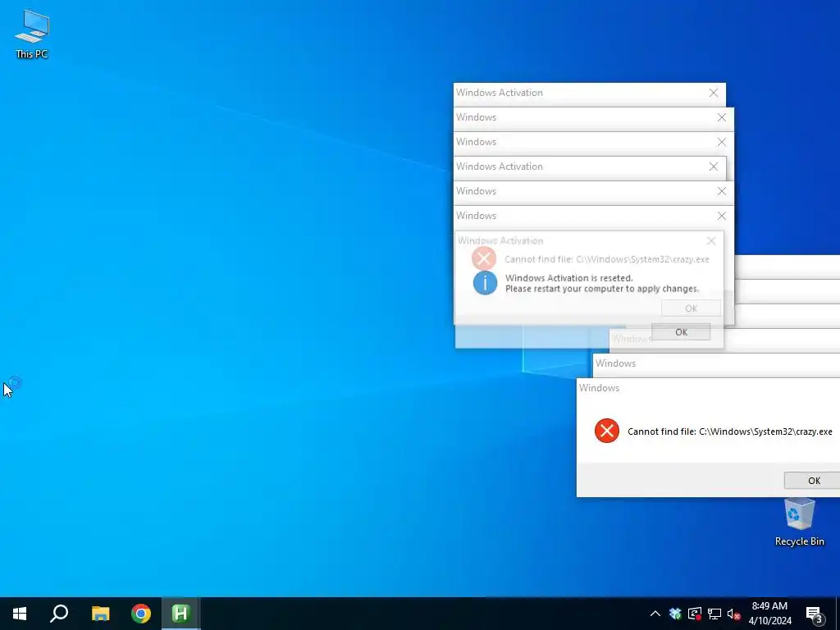Image resolution: width=840 pixels, height=630 pixels.
Task: Click the red error icon in front dialog
Action: tap(607, 431)
